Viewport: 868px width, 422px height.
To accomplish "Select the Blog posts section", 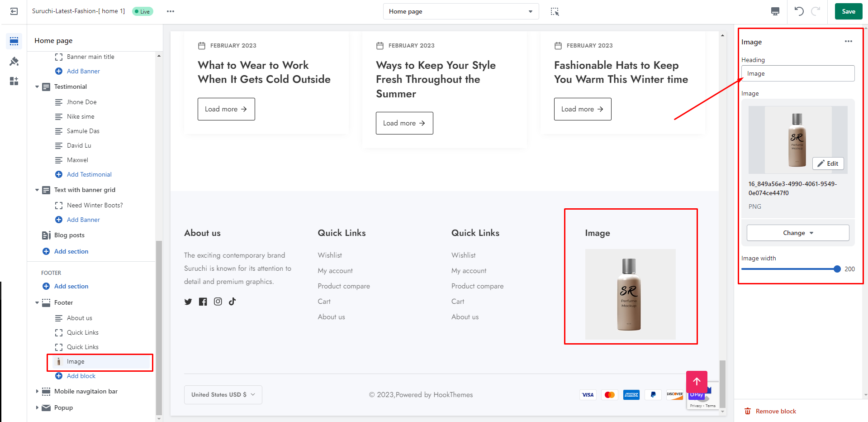I will click(x=69, y=235).
